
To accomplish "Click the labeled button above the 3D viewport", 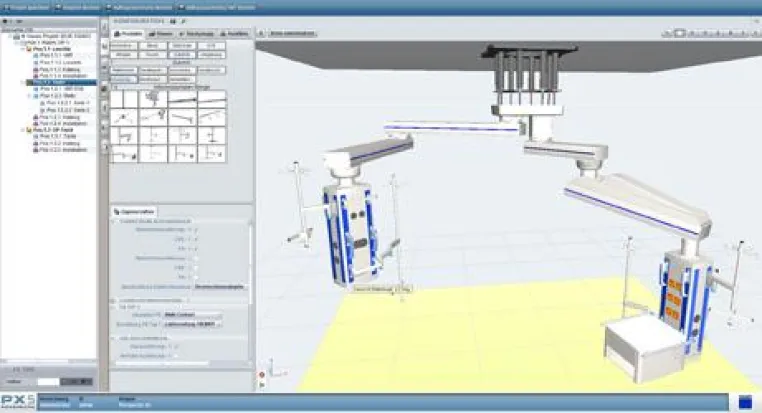I will click(293, 34).
